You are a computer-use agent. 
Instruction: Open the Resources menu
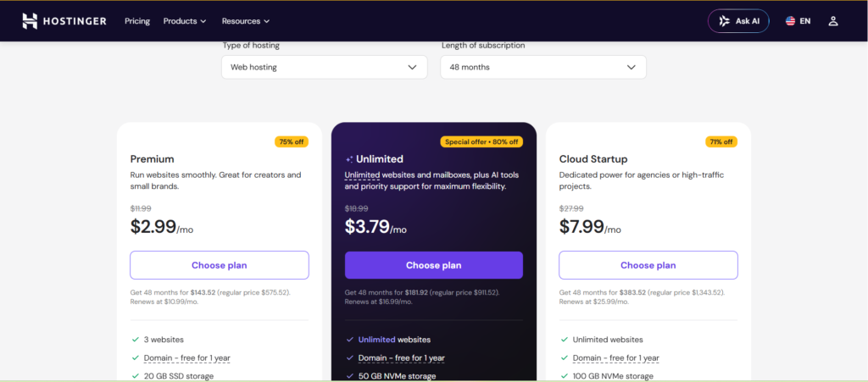click(x=246, y=21)
